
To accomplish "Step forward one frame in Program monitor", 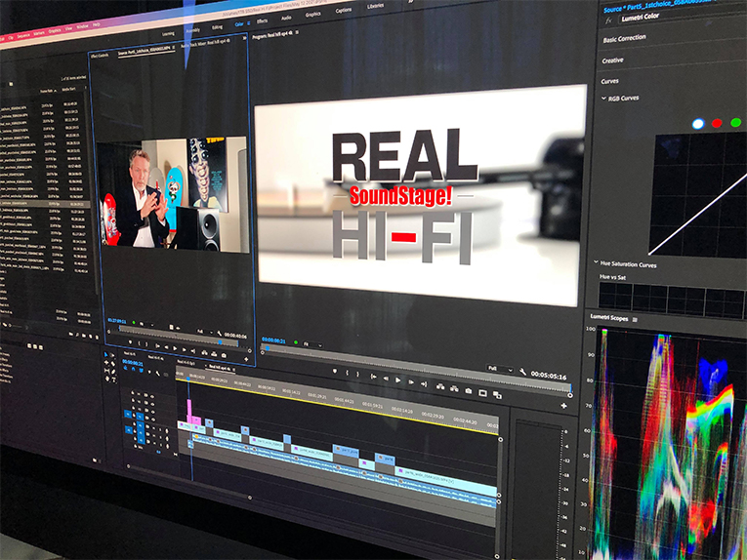I will (x=411, y=382).
